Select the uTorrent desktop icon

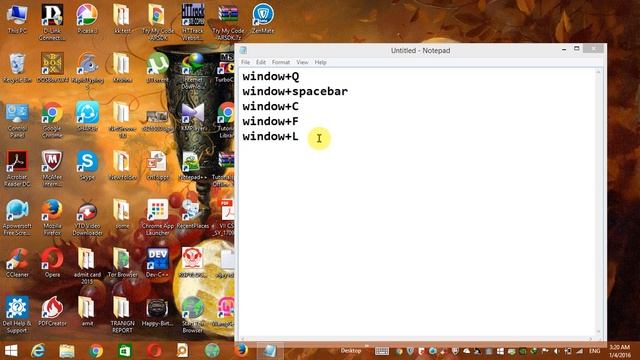pyautogui.click(x=158, y=68)
